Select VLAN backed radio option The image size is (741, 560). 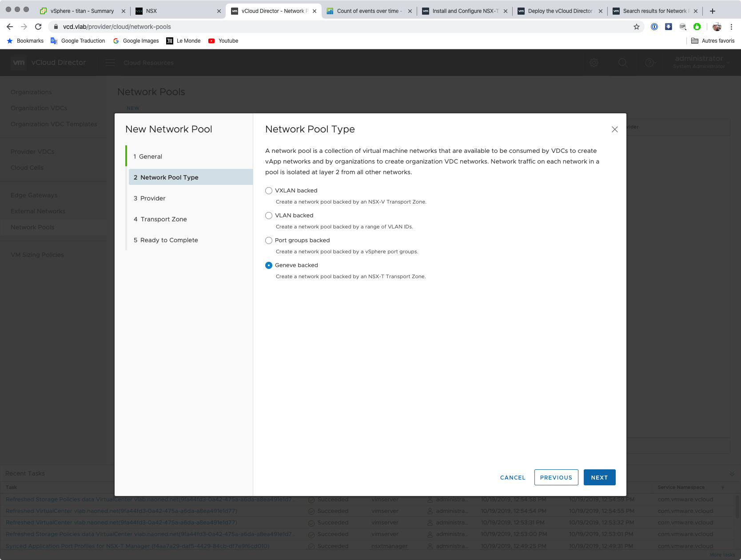pyautogui.click(x=269, y=216)
